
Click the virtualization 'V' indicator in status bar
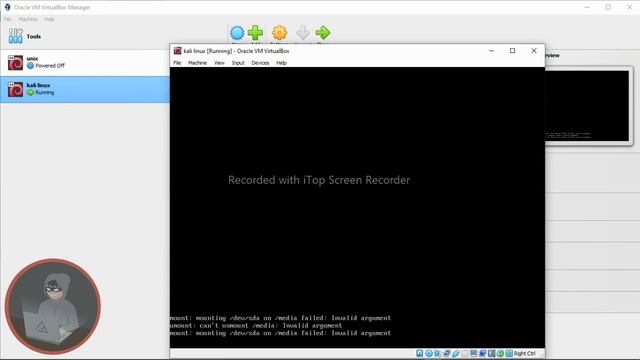(x=491, y=353)
